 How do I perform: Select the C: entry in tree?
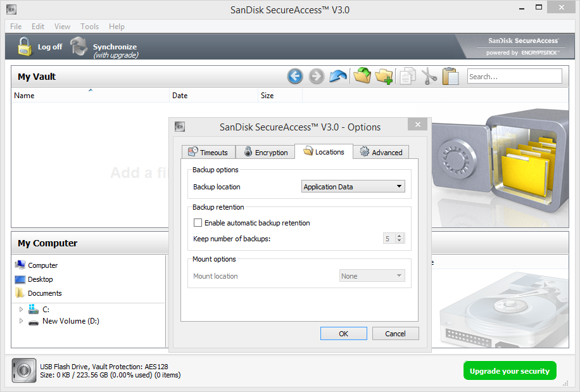[x=46, y=309]
